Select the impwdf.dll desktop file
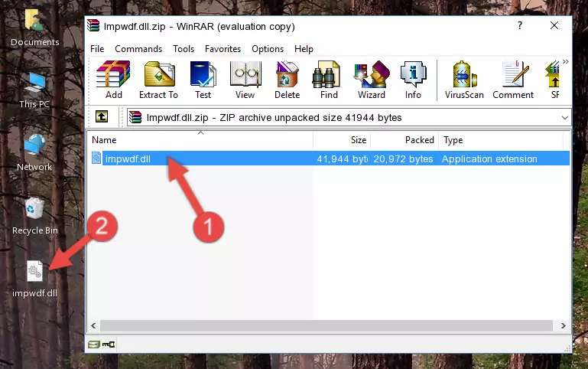This screenshot has height=369, width=588. pos(35,279)
